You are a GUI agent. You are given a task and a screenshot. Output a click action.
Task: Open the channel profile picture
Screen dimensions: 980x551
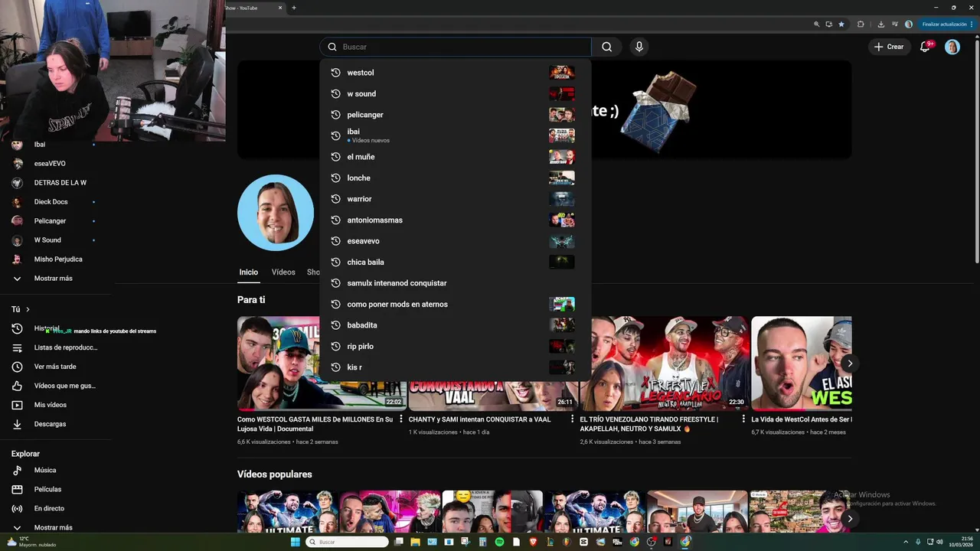click(x=276, y=213)
